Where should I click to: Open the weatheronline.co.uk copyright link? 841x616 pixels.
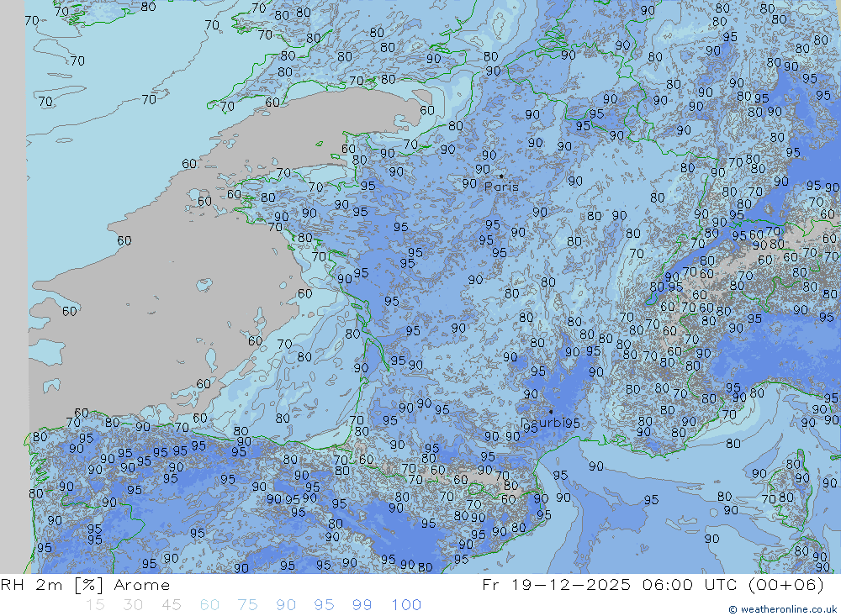coord(782,609)
